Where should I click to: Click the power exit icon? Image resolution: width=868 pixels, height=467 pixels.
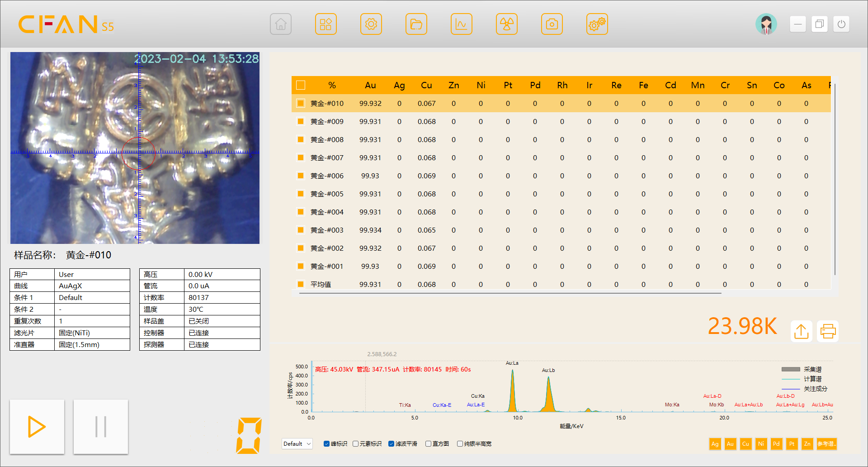841,24
